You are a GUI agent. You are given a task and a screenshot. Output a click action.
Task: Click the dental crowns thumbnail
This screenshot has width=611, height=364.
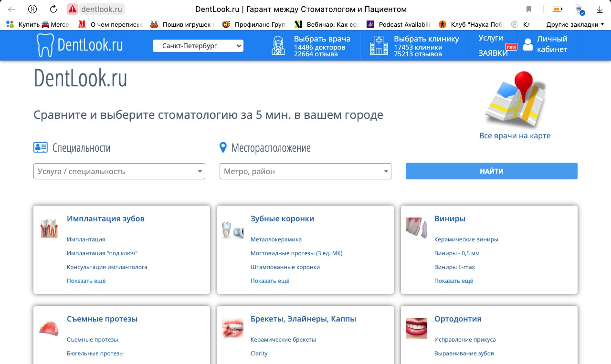point(233,230)
